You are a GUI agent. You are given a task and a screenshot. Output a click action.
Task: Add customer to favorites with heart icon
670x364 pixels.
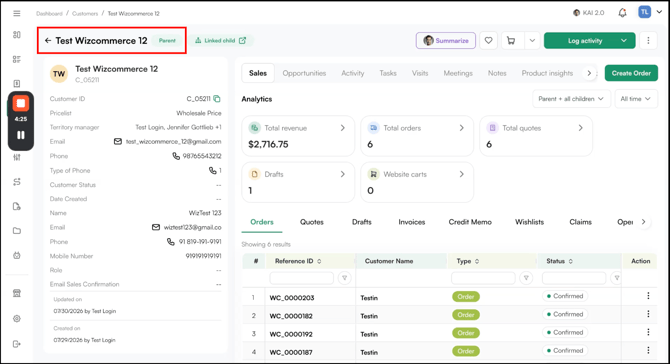click(x=488, y=41)
